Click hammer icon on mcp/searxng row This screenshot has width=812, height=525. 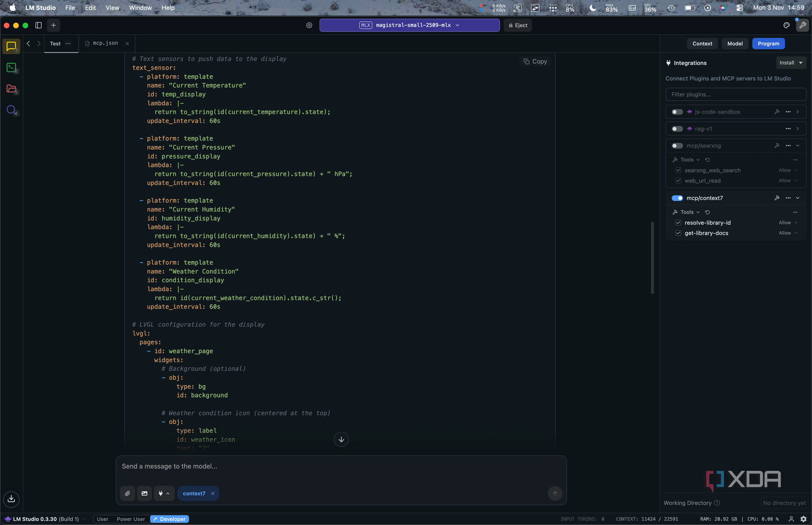[x=777, y=146]
